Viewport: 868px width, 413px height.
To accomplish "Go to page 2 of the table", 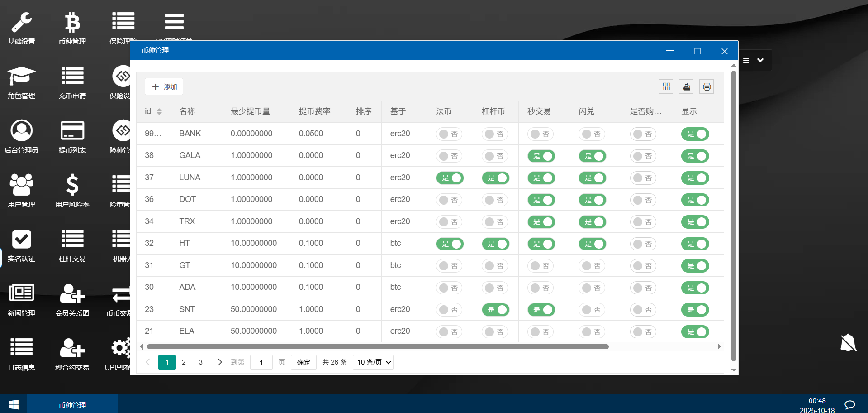I will [x=184, y=362].
